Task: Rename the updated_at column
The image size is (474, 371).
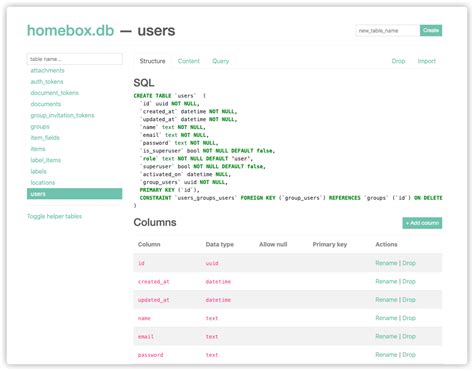Action: 386,300
